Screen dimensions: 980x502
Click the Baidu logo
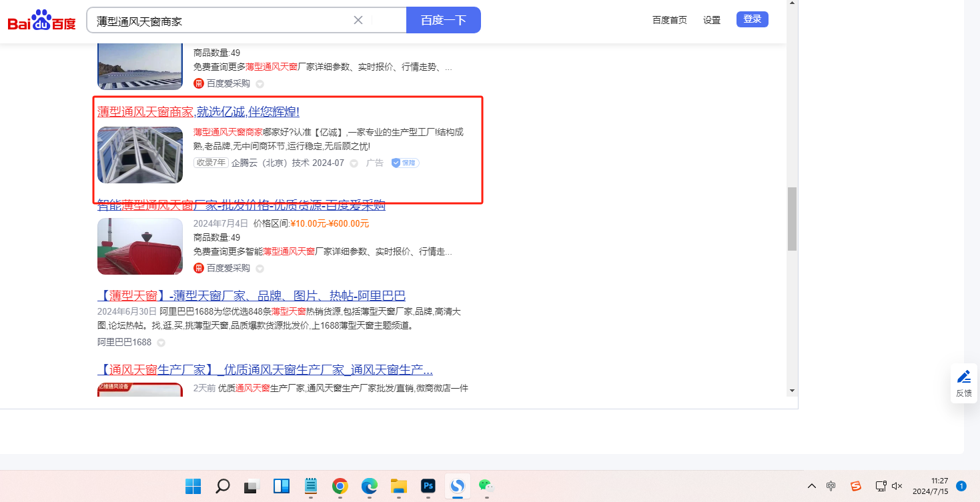(41, 21)
